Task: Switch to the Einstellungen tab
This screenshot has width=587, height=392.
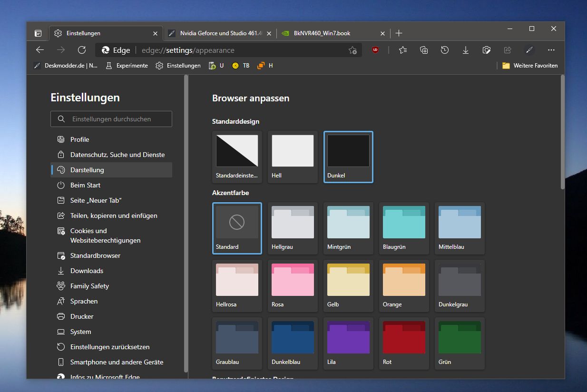Action: [x=106, y=33]
